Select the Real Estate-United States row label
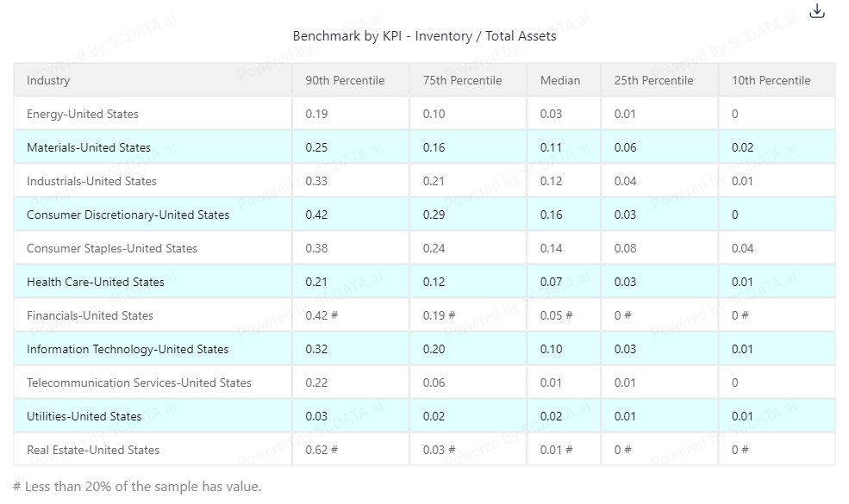Image resolution: width=849 pixels, height=504 pixels. (x=93, y=450)
